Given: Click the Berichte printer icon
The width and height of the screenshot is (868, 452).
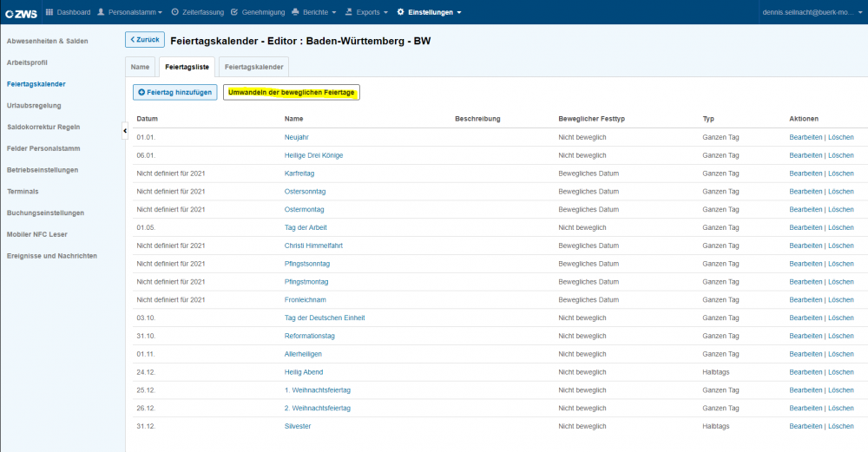Looking at the screenshot, I should tap(295, 11).
